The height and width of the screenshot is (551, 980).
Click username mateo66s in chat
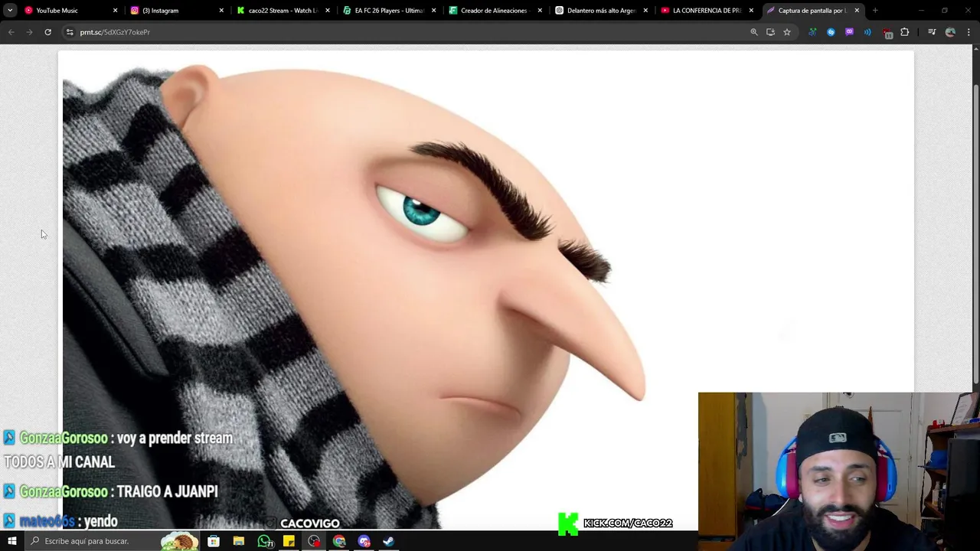47,521
